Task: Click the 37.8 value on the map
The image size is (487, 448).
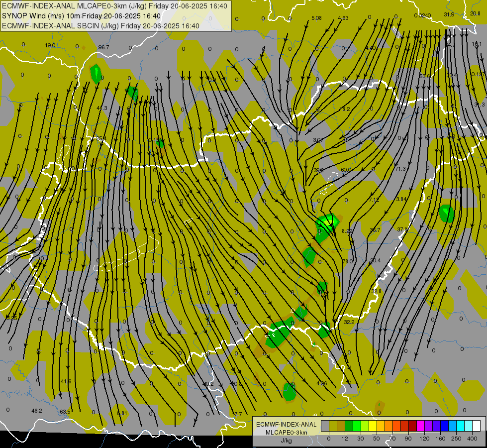Action: click(402, 229)
